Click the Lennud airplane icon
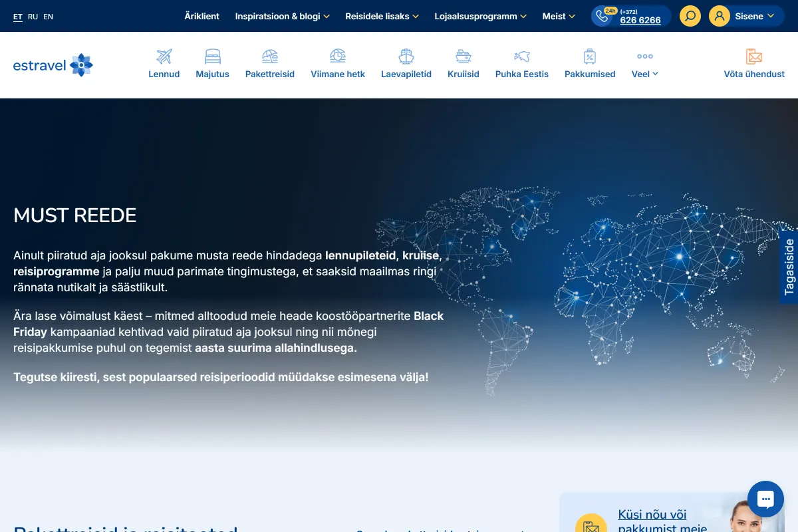This screenshot has height=532, width=798. pyautogui.click(x=164, y=57)
